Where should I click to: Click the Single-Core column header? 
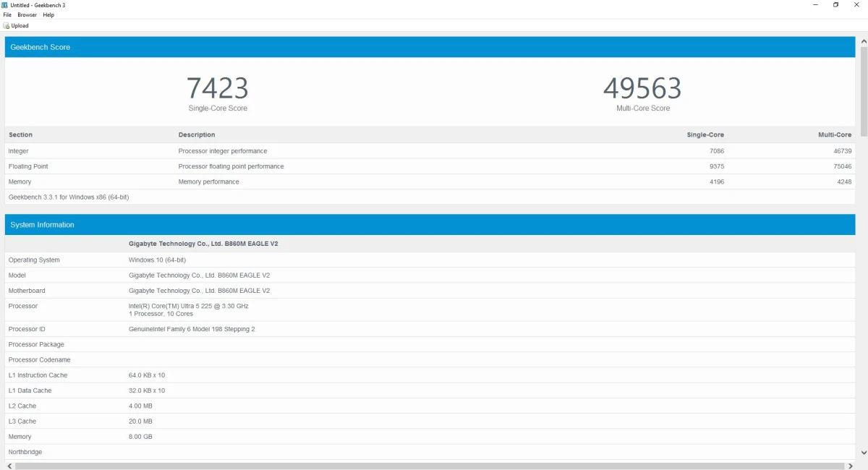point(705,135)
